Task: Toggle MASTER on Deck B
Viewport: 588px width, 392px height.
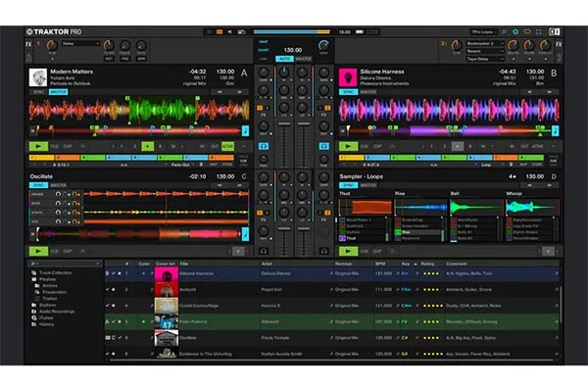Action: pyautogui.click(x=367, y=92)
